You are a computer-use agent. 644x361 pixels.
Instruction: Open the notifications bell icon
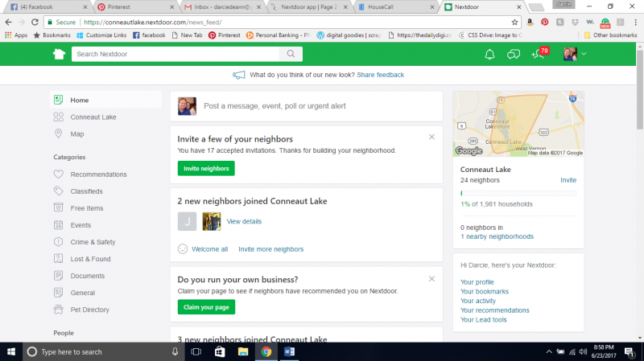(489, 54)
